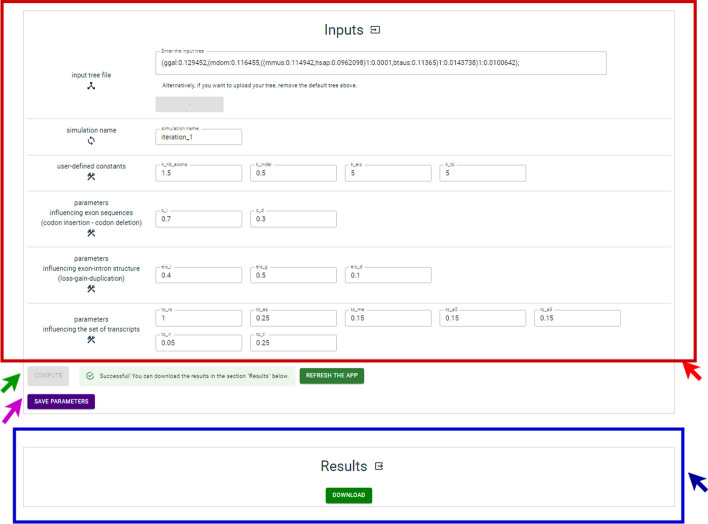
Task: Click the Results heading text
Action: 344,466
